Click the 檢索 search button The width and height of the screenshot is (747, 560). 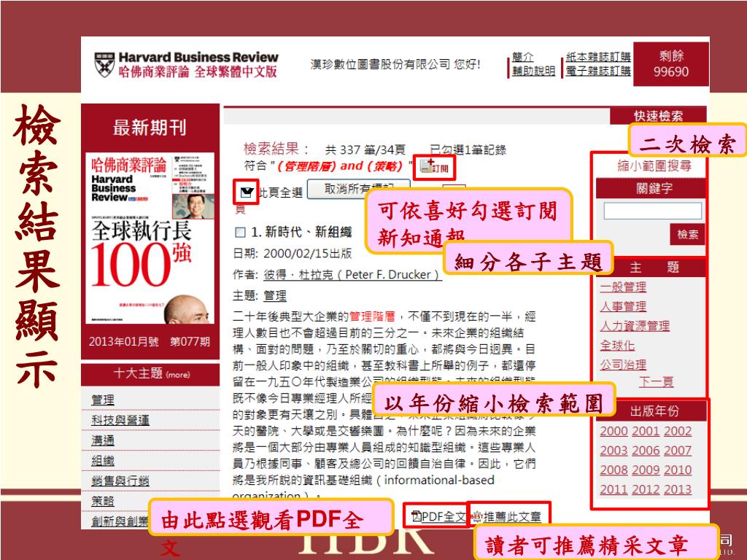click(687, 235)
